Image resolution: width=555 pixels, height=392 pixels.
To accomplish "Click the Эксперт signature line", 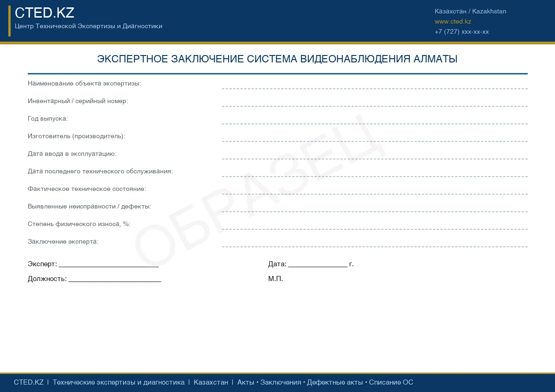I will pos(109,264).
